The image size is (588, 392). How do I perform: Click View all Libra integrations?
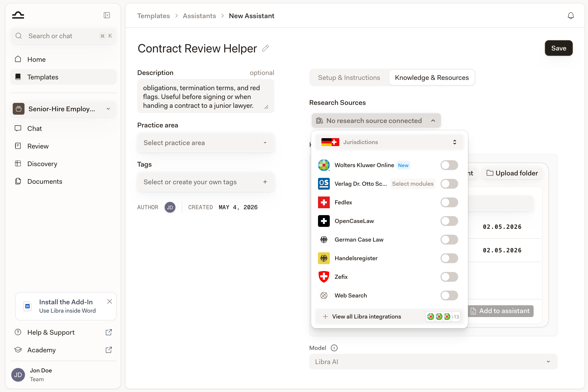pyautogui.click(x=389, y=317)
